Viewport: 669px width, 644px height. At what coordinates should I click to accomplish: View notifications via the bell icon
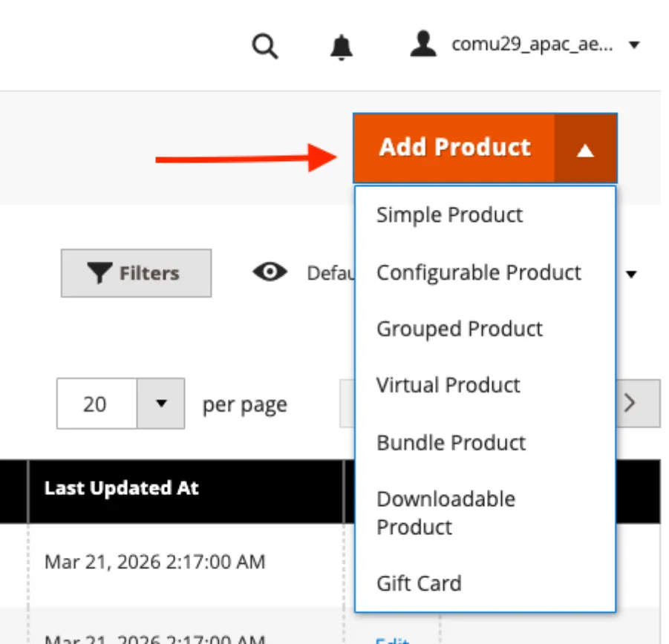[x=342, y=47]
